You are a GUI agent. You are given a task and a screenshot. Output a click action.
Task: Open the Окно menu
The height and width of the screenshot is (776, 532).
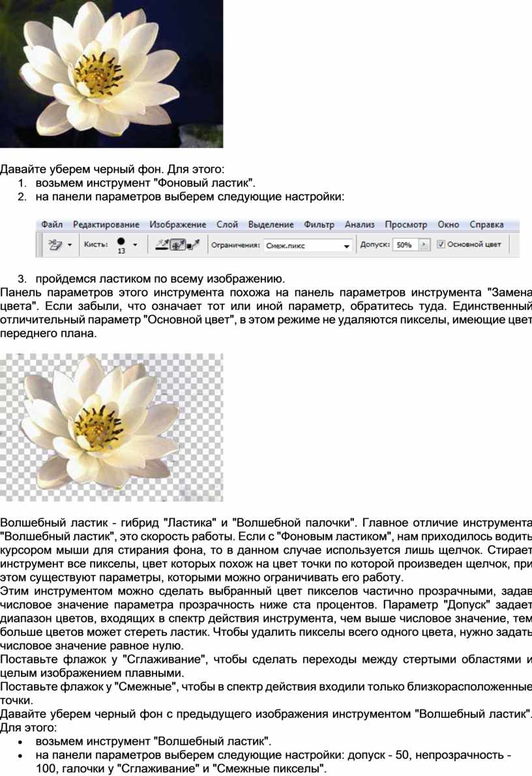(448, 225)
